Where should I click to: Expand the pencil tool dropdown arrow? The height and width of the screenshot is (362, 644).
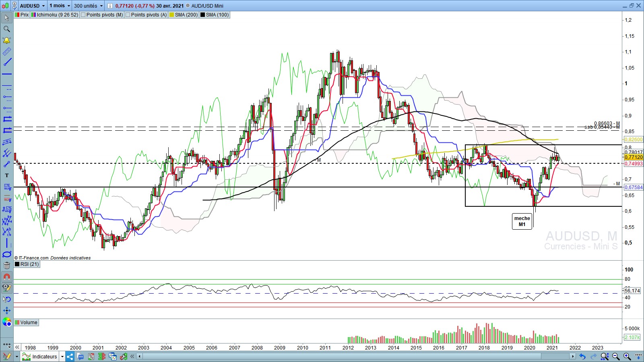pyautogui.click(x=17, y=356)
